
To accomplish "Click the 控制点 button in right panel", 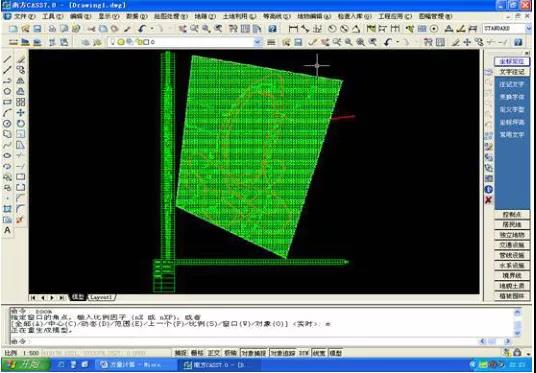I will point(512,215).
